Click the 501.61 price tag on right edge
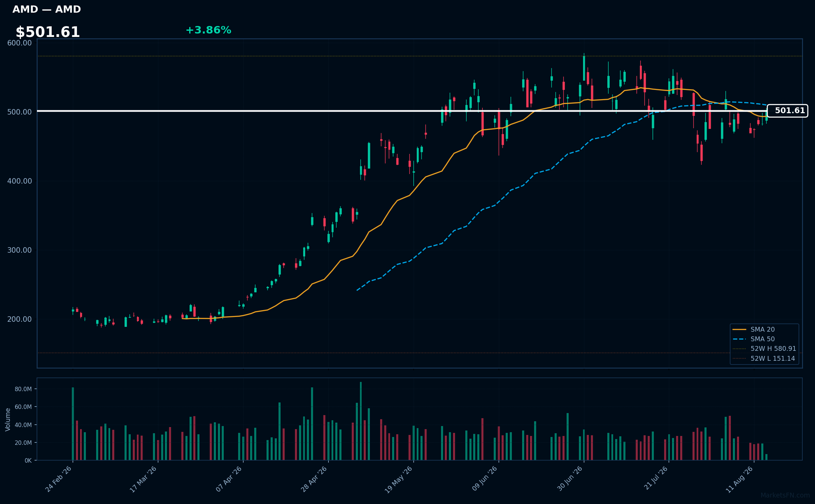Screen dimensions: 815x504 [787, 111]
